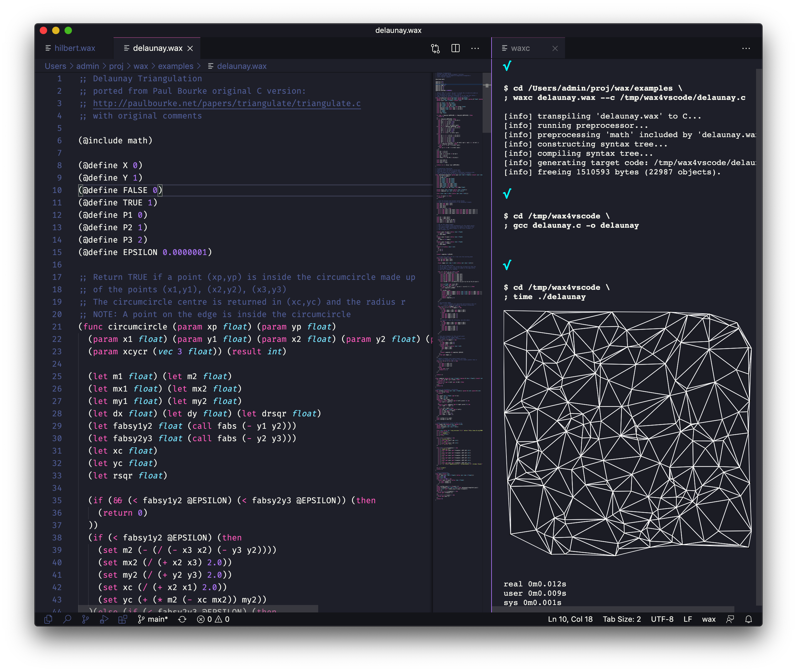Open the notifications bell

(748, 619)
